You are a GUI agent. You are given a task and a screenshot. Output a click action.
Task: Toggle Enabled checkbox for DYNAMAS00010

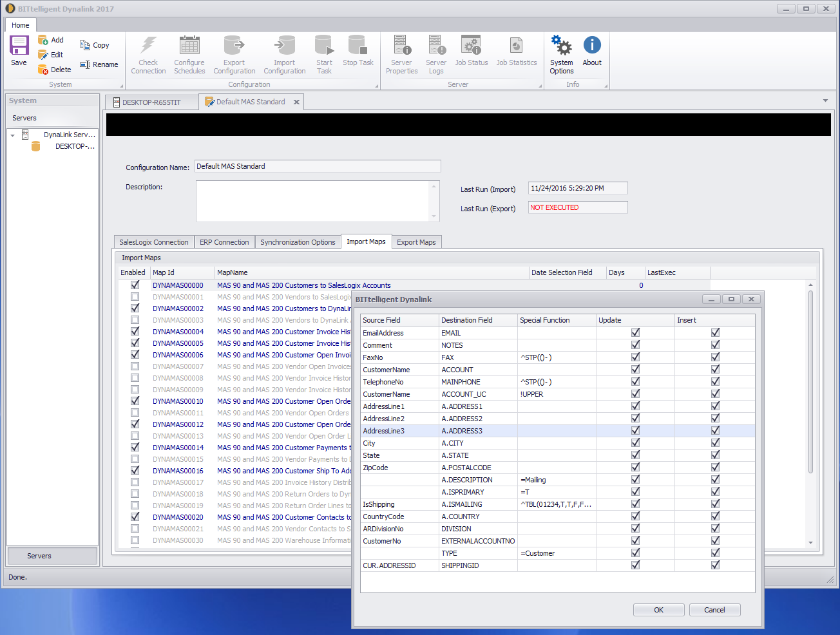click(x=135, y=401)
